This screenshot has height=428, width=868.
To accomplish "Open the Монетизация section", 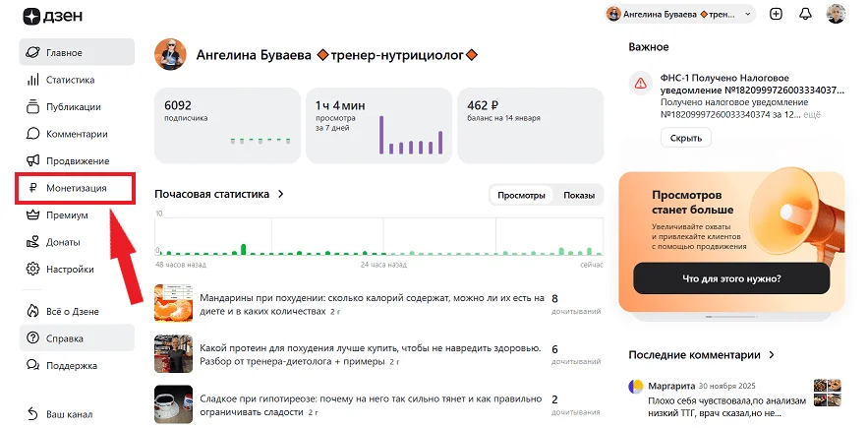I will click(x=76, y=189).
